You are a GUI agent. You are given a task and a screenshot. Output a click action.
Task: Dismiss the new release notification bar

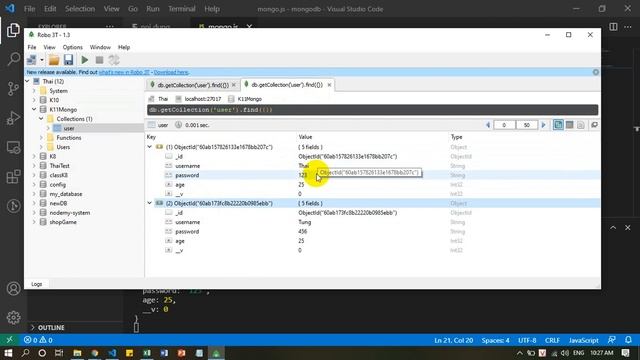pyautogui.click(x=596, y=72)
